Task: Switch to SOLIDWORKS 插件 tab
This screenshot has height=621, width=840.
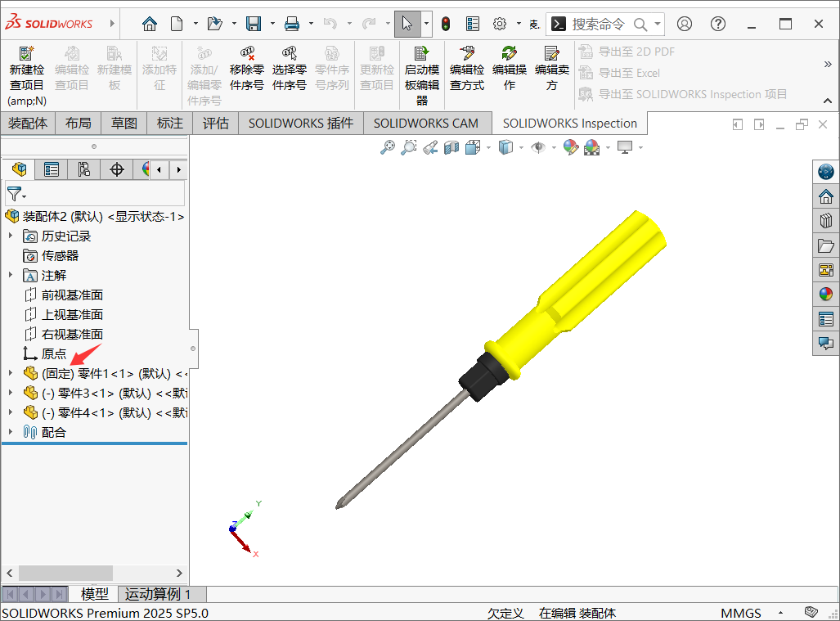Action: 300,124
